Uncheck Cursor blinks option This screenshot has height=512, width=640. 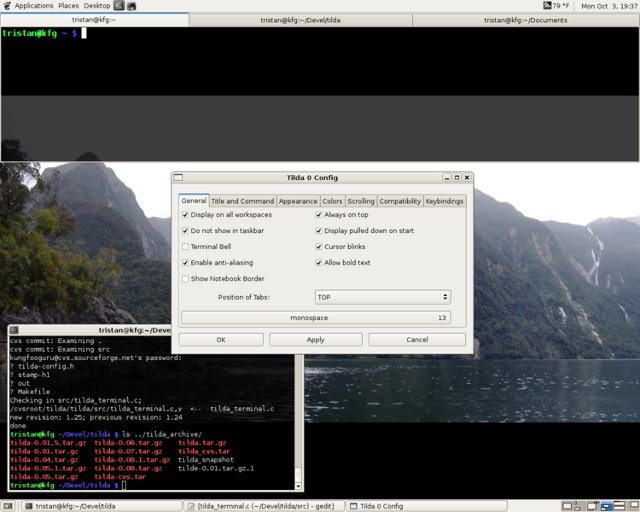coord(319,247)
